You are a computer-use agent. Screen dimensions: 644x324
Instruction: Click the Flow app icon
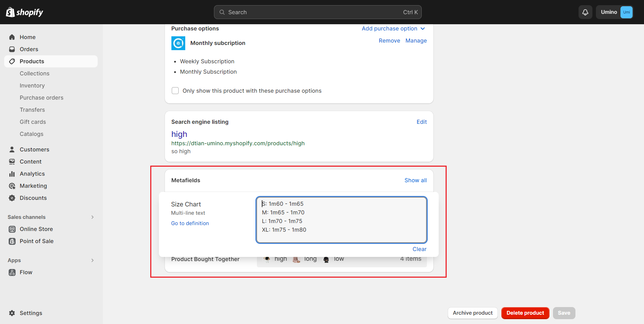12,272
